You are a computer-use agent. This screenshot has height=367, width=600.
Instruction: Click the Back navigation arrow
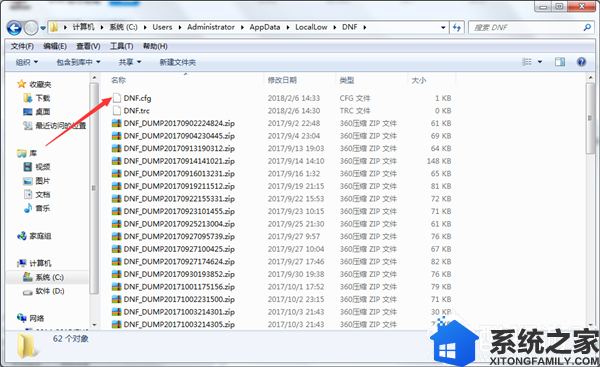15,28
